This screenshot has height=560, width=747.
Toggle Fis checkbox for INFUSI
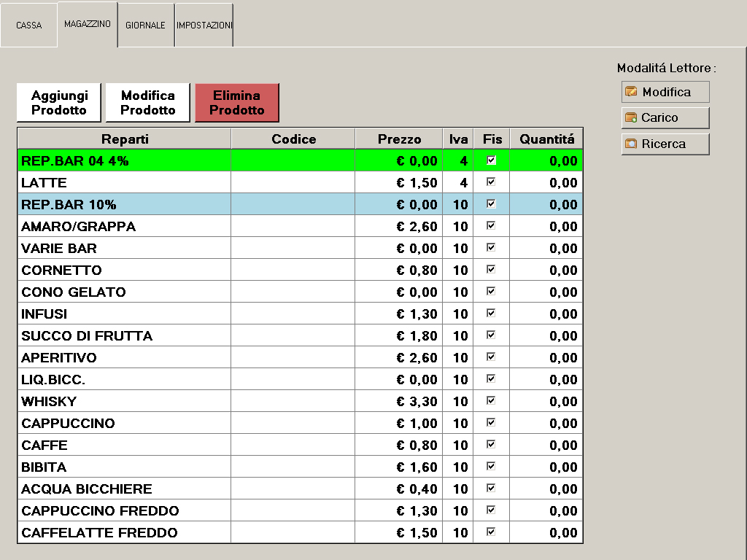click(491, 314)
